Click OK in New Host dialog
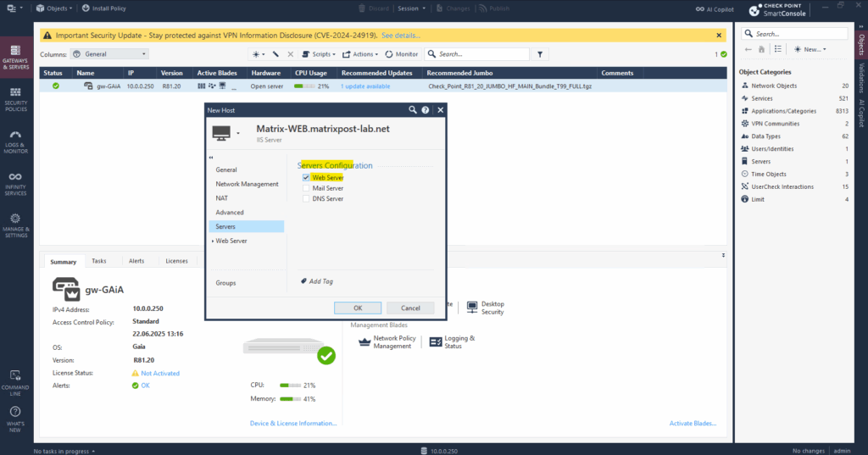The height and width of the screenshot is (455, 868). [x=358, y=308]
